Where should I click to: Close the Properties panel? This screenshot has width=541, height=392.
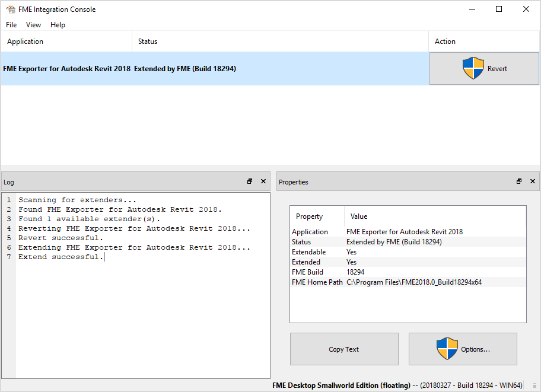point(532,181)
